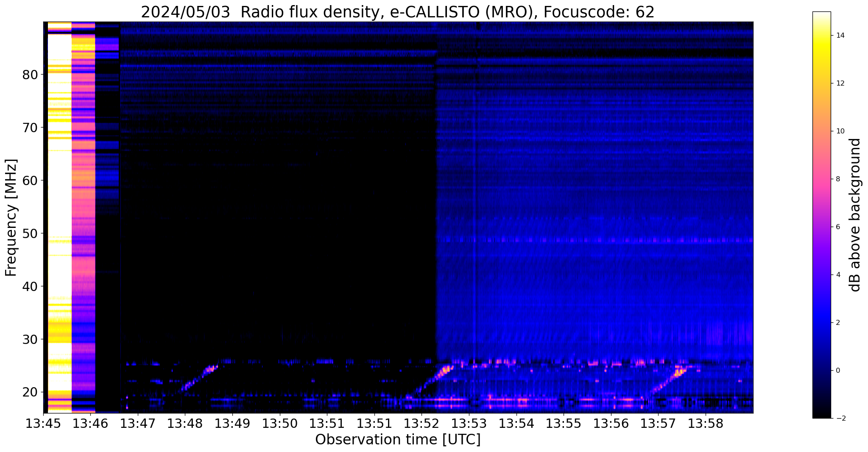
Task: Click the colorbar tick value 4
Action: tap(837, 275)
